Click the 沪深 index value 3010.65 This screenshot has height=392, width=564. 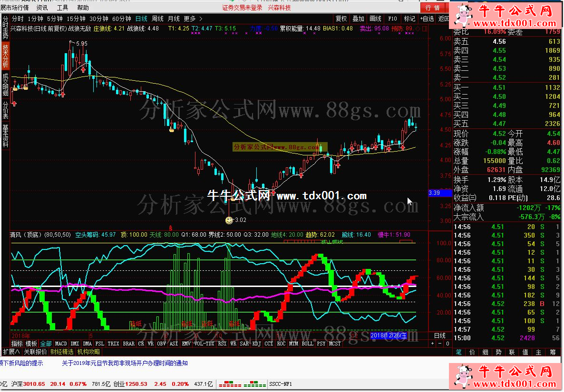[x=34, y=384]
